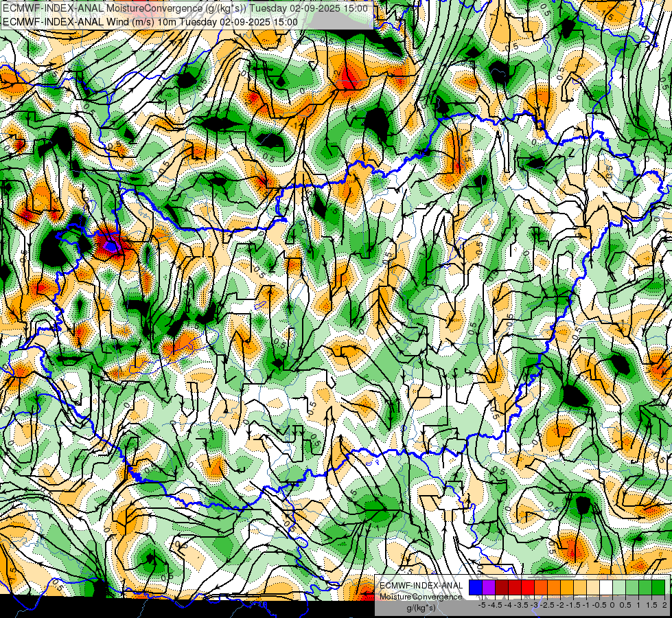Select the bright red swatch between -3.5 and -3

pyautogui.click(x=528, y=588)
